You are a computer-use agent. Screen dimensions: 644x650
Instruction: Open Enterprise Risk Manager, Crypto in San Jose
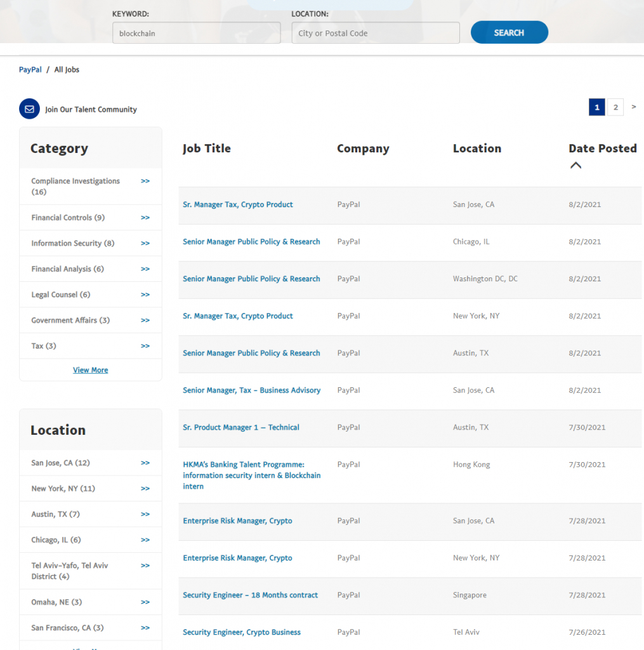click(x=237, y=521)
